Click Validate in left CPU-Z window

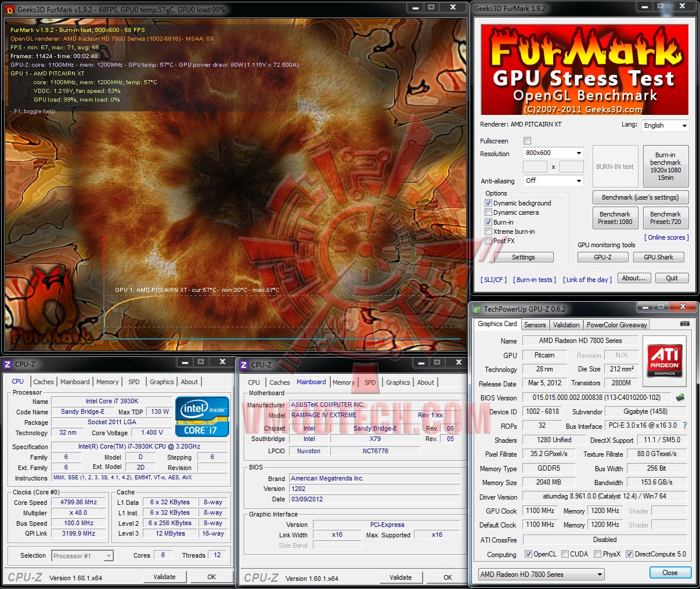[x=165, y=577]
